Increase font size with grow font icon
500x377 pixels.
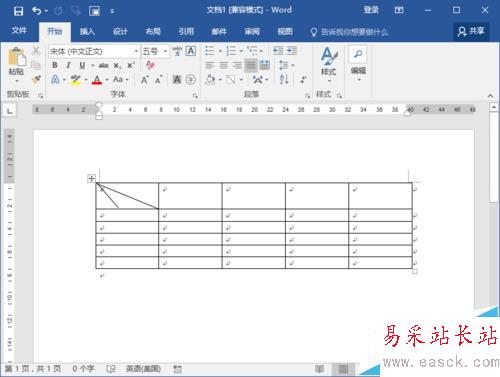click(144, 80)
